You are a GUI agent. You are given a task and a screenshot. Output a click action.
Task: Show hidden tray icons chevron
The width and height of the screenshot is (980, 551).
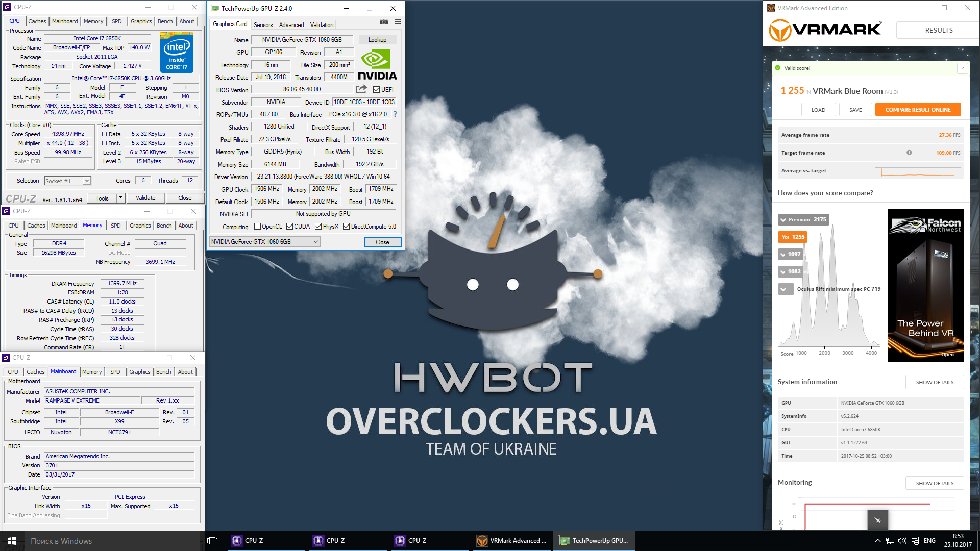(877, 541)
